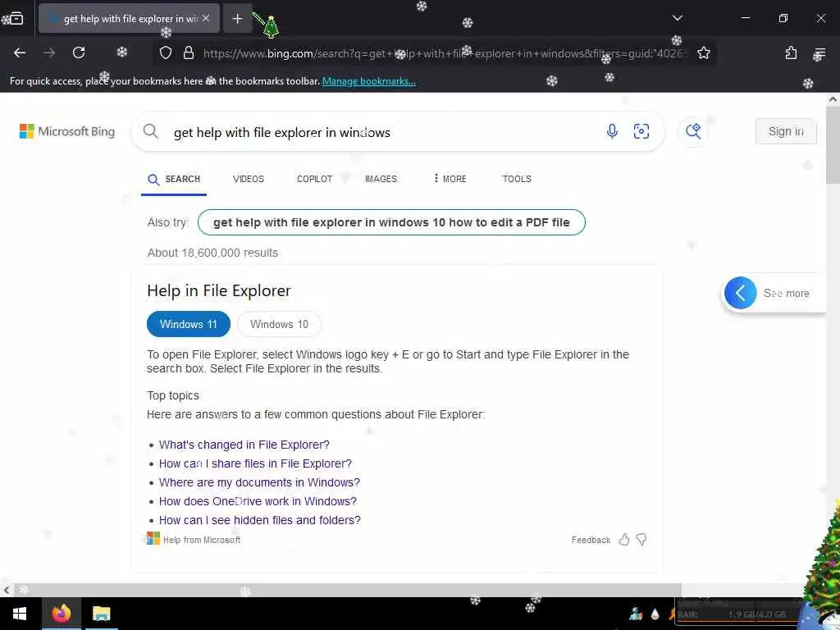Click the Help in File Explorer heading
The height and width of the screenshot is (630, 840).
click(x=219, y=291)
